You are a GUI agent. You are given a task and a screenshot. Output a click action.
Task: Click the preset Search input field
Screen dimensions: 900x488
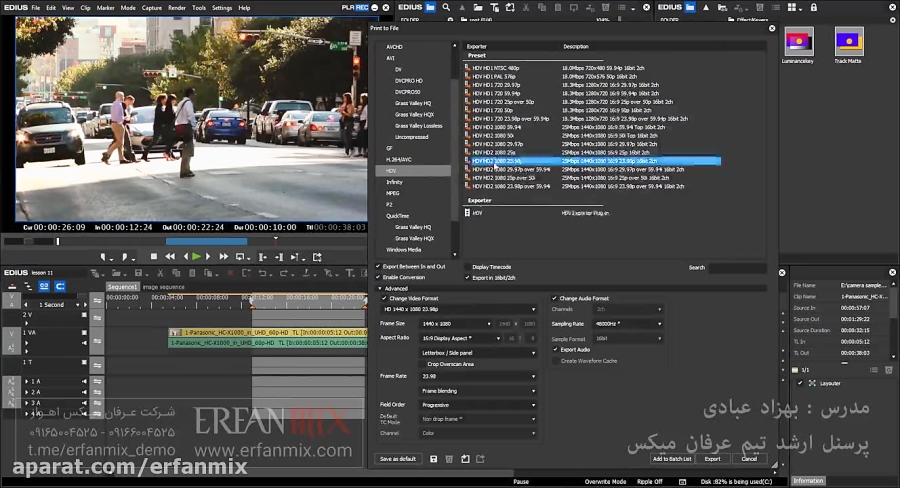pos(737,268)
